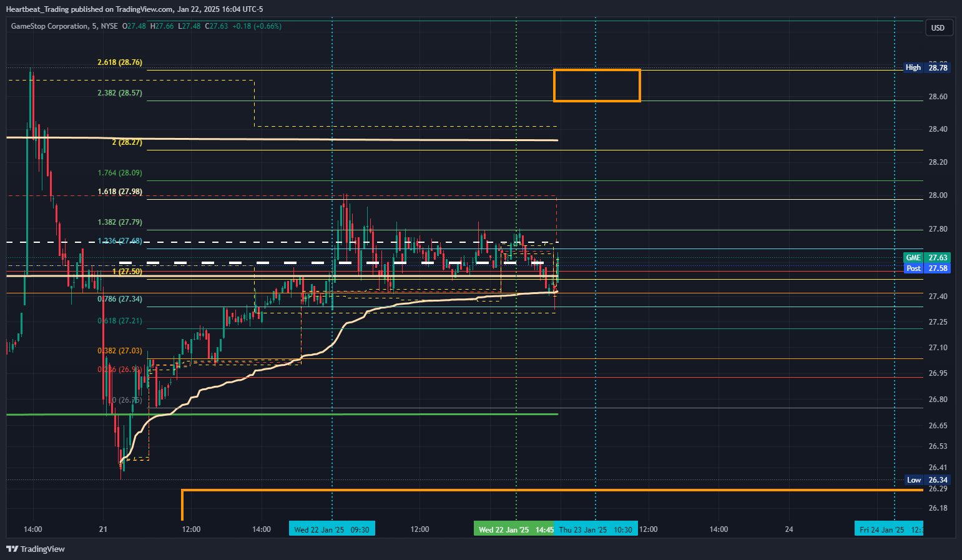Viewport: 962px width, 560px height.
Task: Select the 1.382 (27.79) Fibonacci label
Action: (120, 222)
